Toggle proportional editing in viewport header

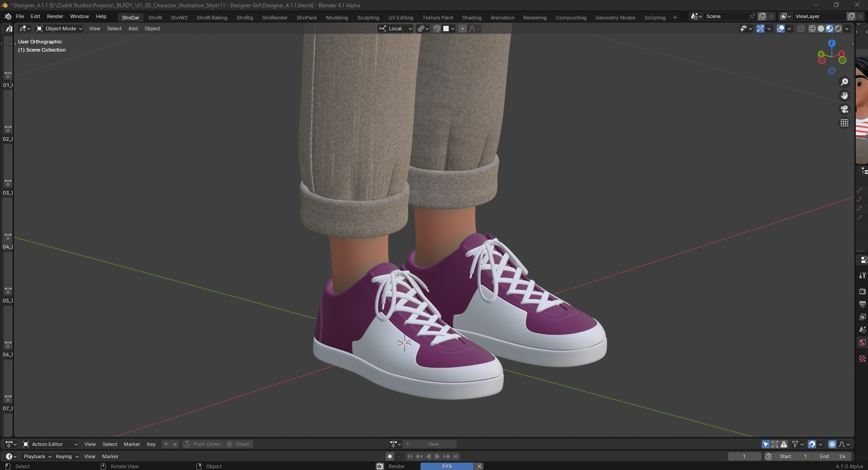pyautogui.click(x=462, y=29)
